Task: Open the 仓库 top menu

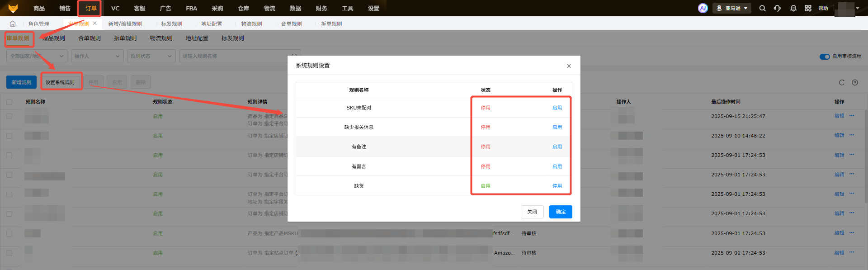Action: [x=243, y=8]
